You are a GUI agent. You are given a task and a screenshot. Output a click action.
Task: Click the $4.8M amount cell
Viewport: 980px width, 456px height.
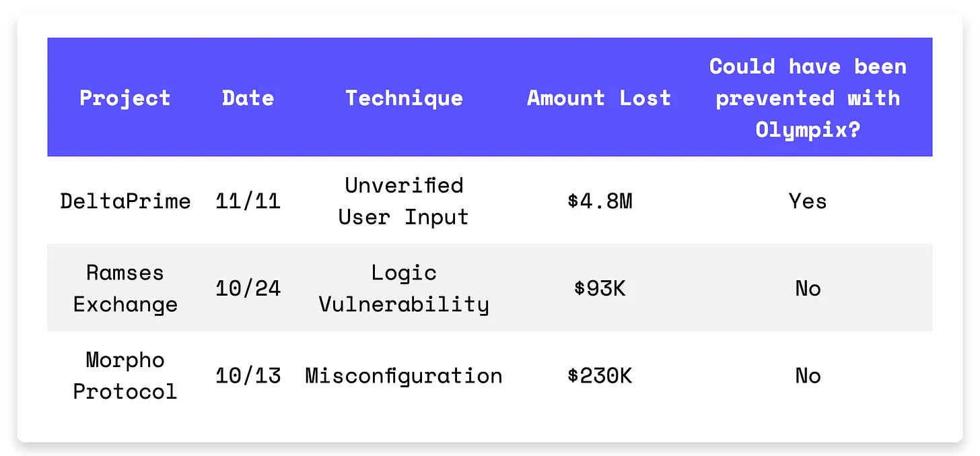tap(599, 201)
